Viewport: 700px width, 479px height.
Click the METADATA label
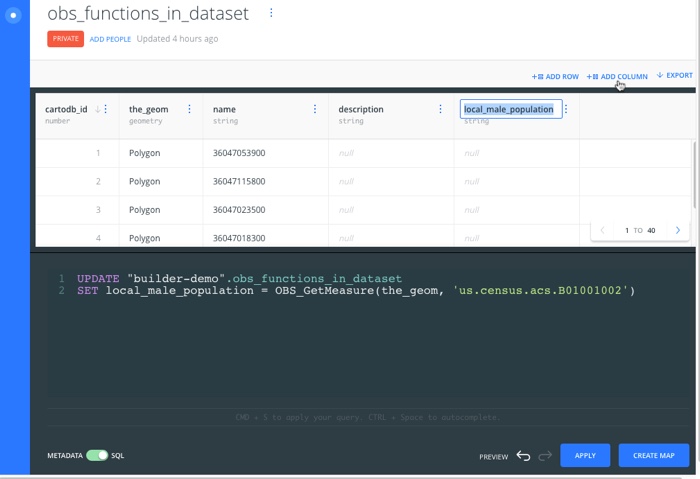(65, 455)
